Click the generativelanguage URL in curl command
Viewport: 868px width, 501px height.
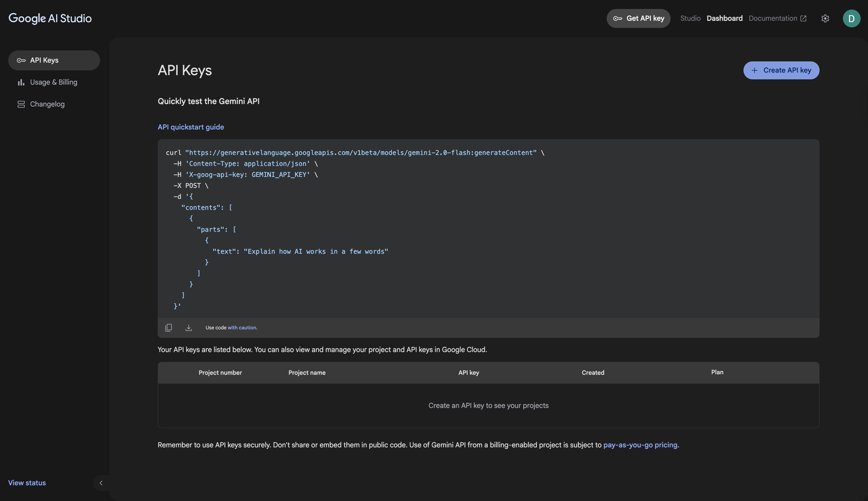(361, 152)
